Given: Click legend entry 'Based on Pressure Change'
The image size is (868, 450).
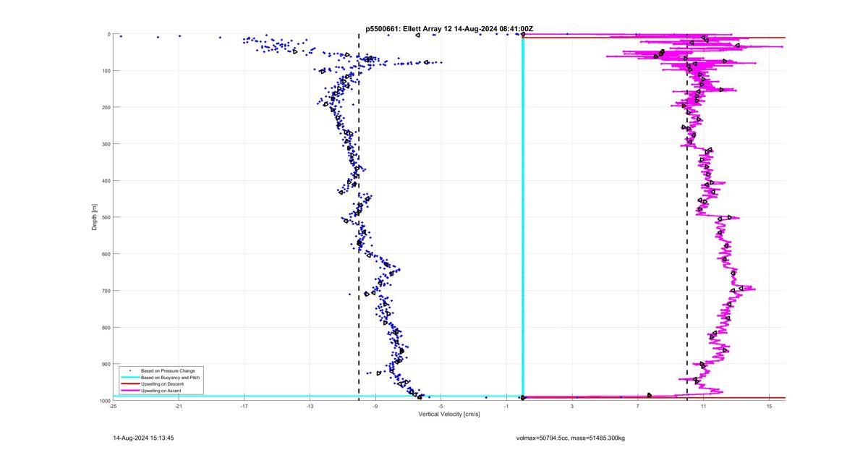Looking at the screenshot, I should pos(168,371).
